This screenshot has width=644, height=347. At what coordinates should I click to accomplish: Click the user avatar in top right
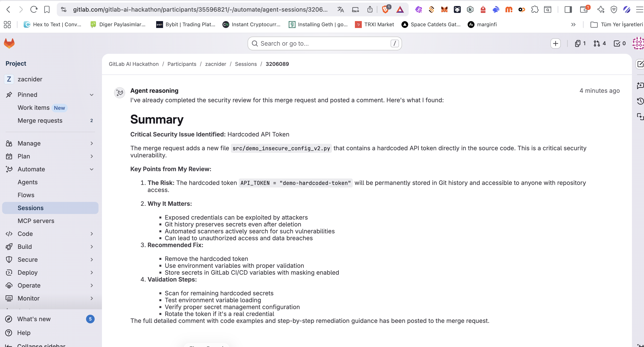[x=638, y=43]
